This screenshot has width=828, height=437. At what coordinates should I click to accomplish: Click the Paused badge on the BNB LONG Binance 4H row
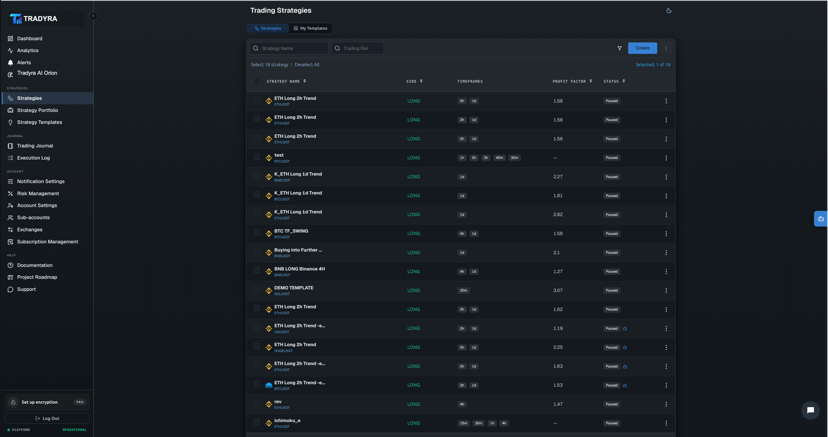point(611,272)
